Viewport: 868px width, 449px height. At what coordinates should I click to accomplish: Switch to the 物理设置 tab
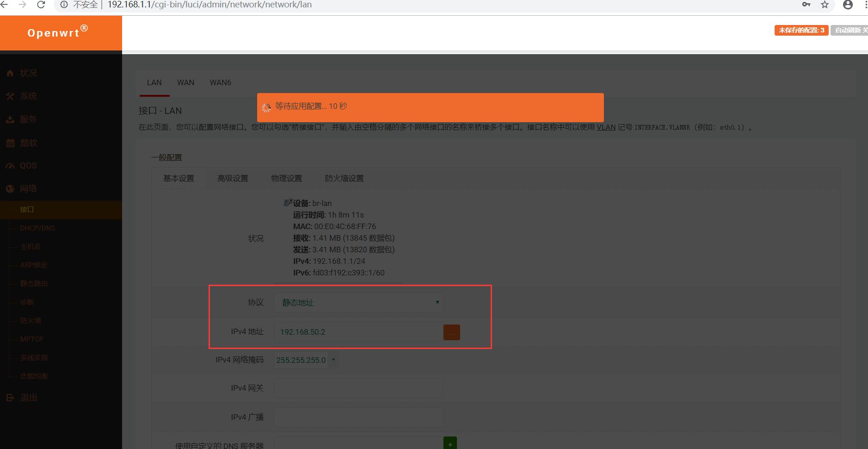click(x=286, y=178)
